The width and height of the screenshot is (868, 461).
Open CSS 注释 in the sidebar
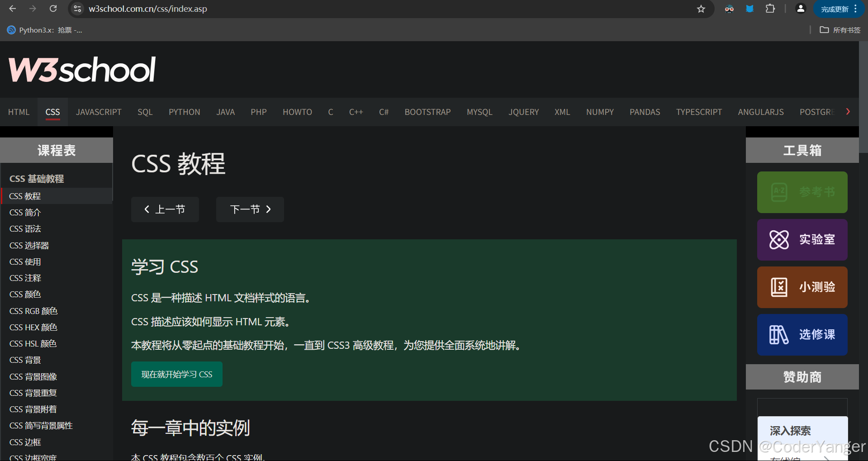(x=57, y=278)
